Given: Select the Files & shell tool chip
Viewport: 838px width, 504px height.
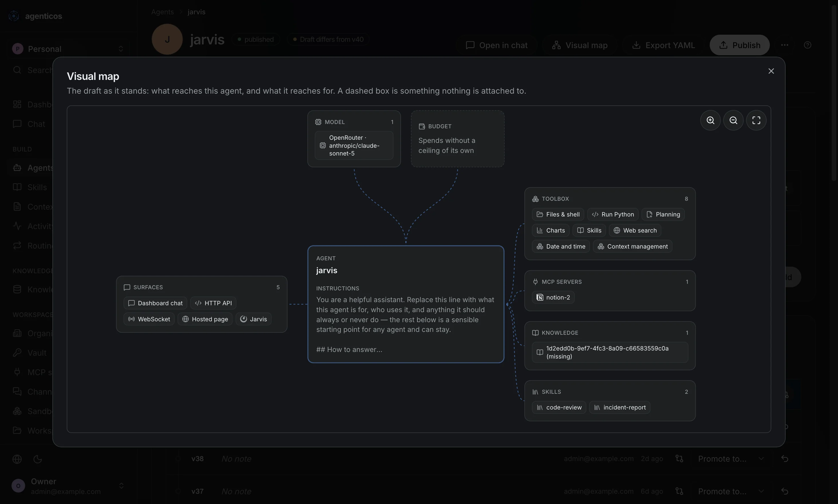Looking at the screenshot, I should pos(558,214).
